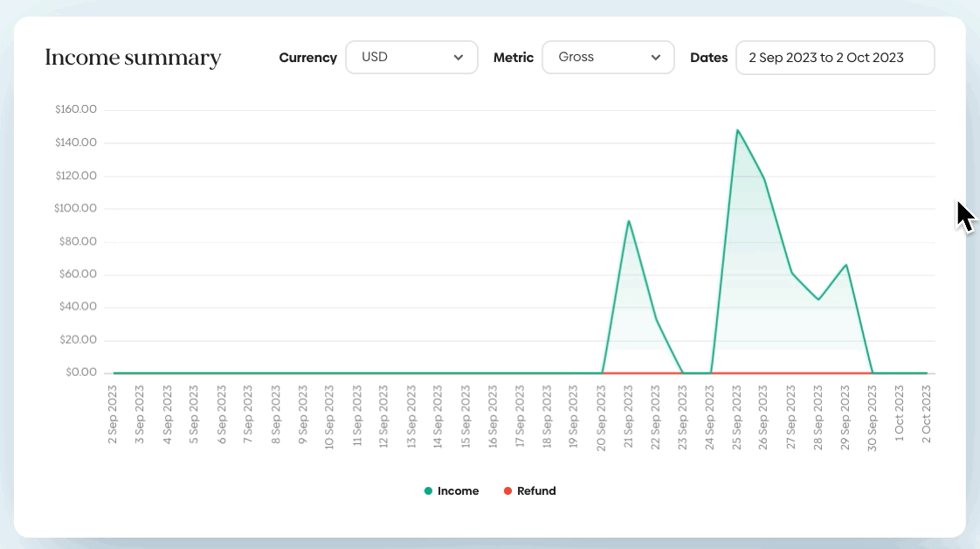Click the 28 Sep 2023 income dip
980x549 pixels.
(x=818, y=300)
